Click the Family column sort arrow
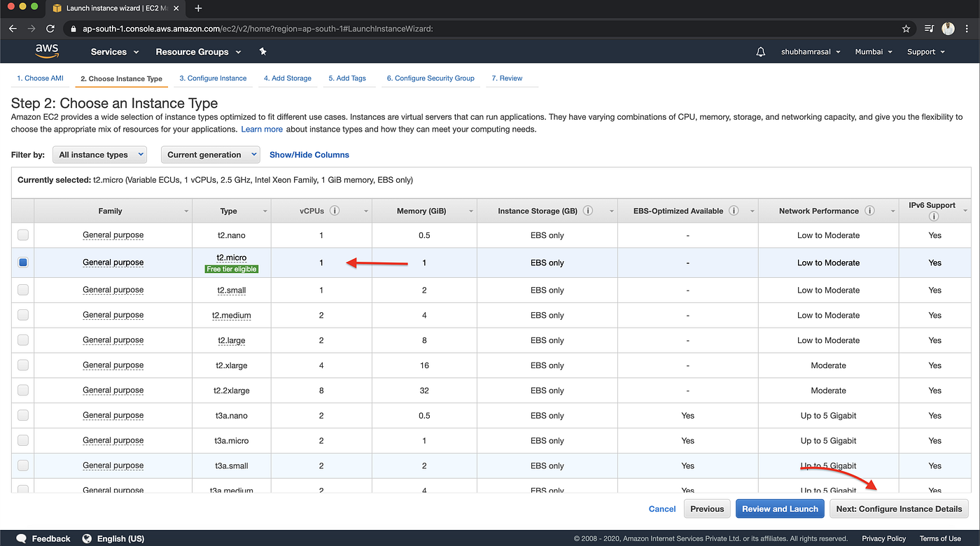980x546 pixels. point(186,211)
